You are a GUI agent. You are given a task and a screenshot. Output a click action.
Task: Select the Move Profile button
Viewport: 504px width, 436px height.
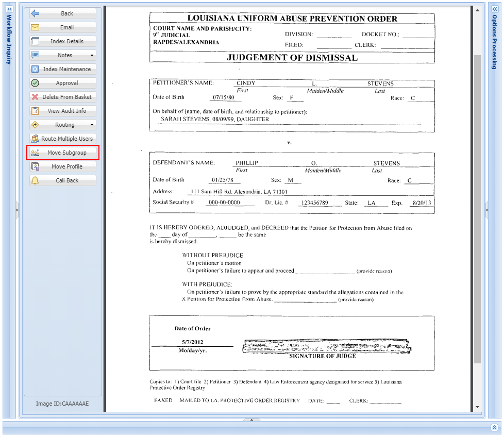(63, 166)
